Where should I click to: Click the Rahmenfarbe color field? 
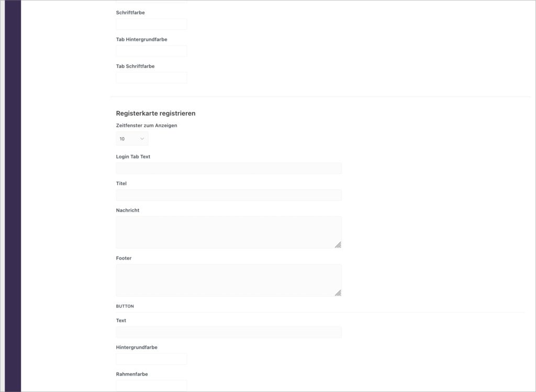point(151,386)
